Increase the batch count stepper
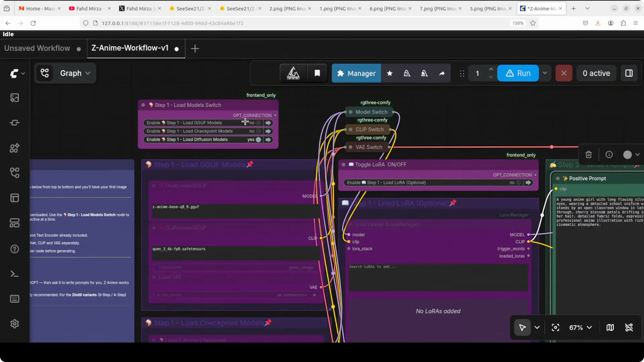Screen dimensions: 644x362 click(491, 69)
